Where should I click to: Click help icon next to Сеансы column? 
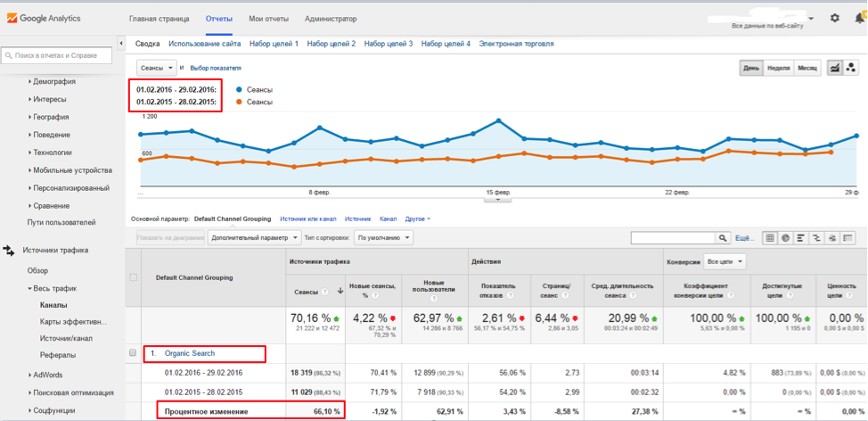[324, 292]
